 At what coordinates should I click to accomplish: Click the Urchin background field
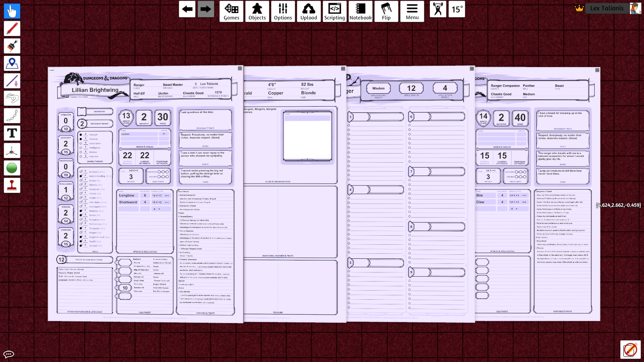point(163,94)
